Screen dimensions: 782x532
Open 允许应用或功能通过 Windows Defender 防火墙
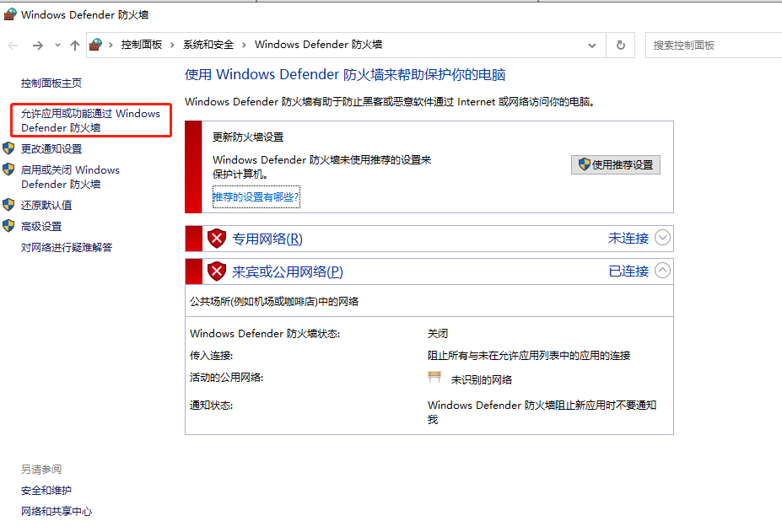[x=91, y=121]
